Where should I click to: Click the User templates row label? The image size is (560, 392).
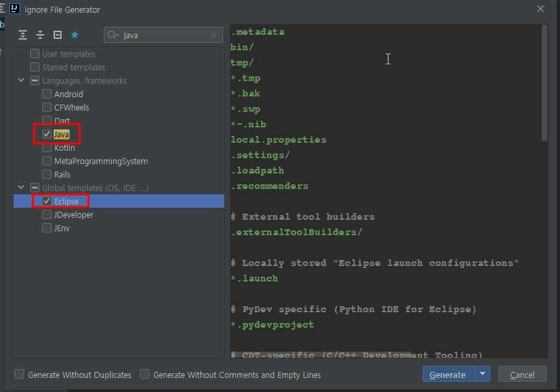68,54
